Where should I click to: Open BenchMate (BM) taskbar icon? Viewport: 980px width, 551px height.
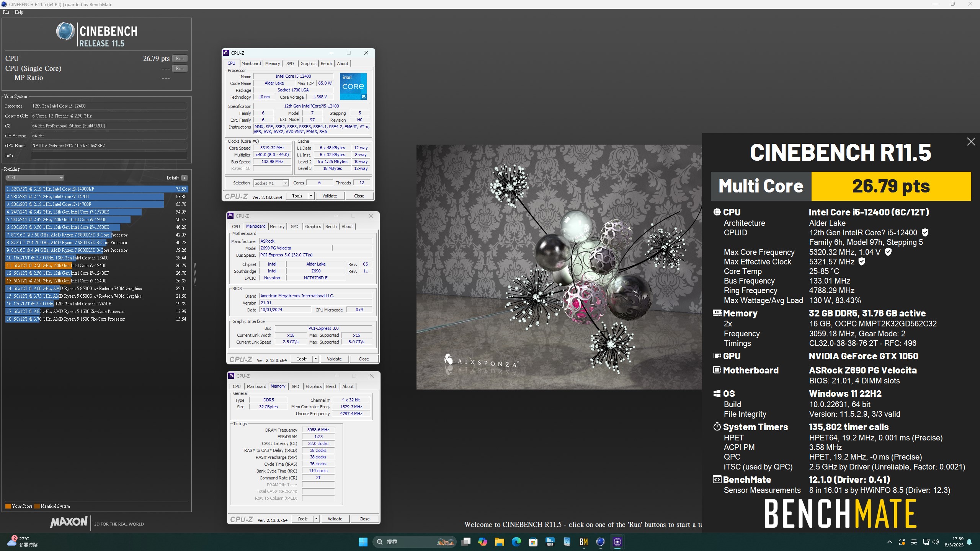tap(584, 542)
